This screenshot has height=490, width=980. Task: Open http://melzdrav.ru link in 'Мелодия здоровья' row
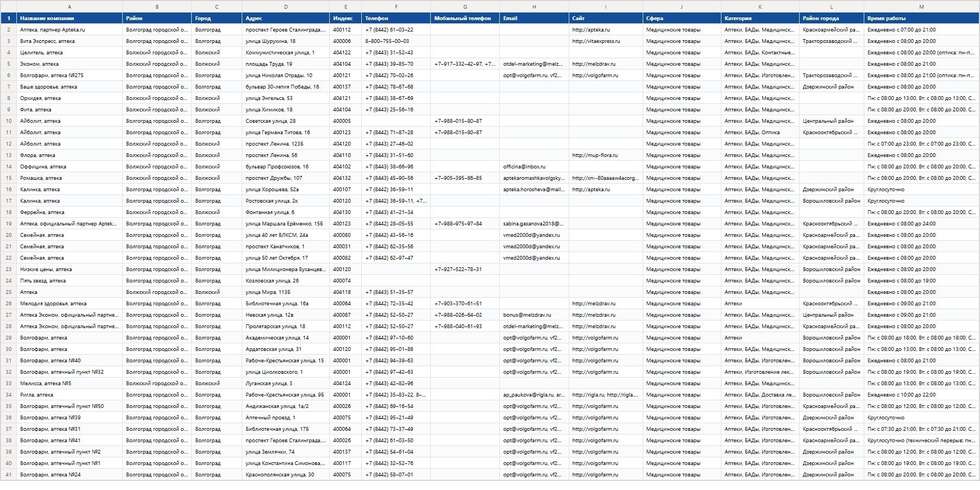point(594,304)
